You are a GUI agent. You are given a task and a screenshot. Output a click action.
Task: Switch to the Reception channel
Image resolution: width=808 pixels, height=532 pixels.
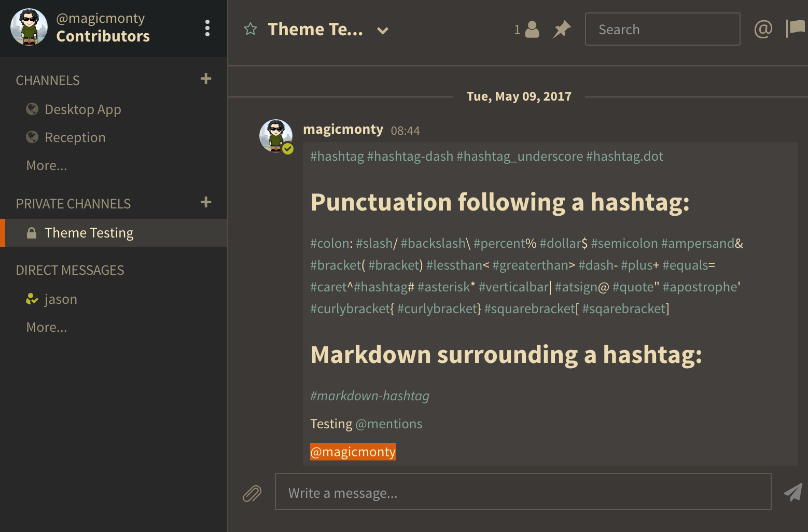pyautogui.click(x=75, y=137)
